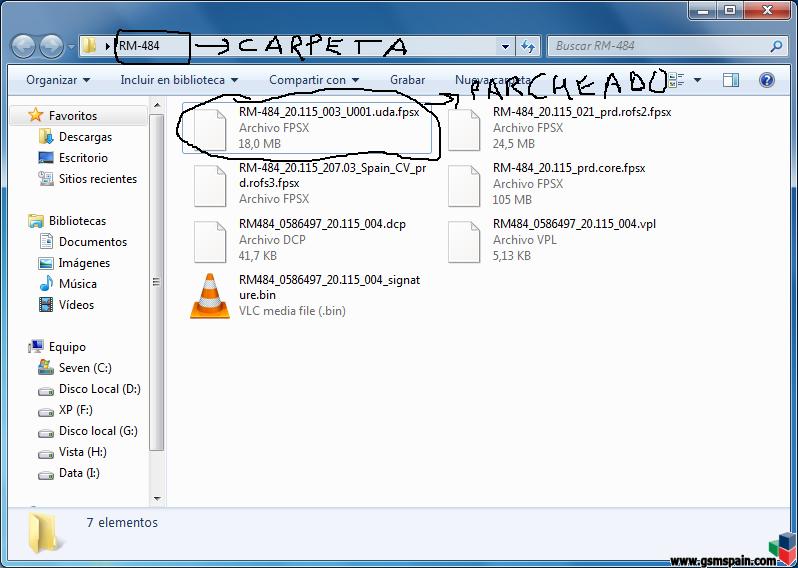Click the Grabar toolbar button

pyautogui.click(x=407, y=80)
